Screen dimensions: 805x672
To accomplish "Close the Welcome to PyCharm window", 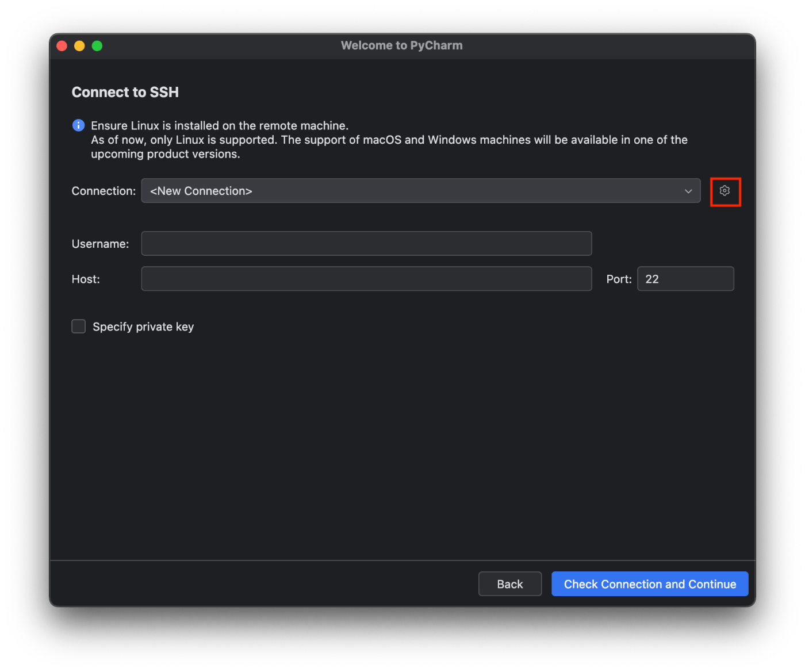I will click(x=62, y=46).
